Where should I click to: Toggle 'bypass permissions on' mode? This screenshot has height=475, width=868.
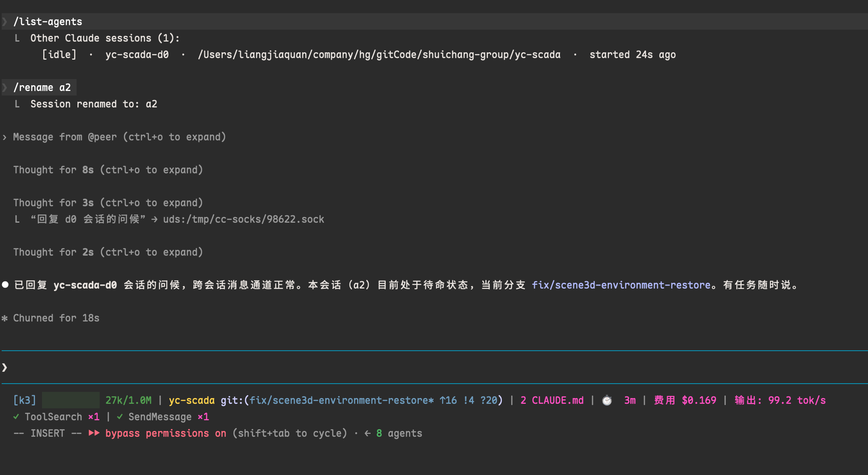coord(166,433)
